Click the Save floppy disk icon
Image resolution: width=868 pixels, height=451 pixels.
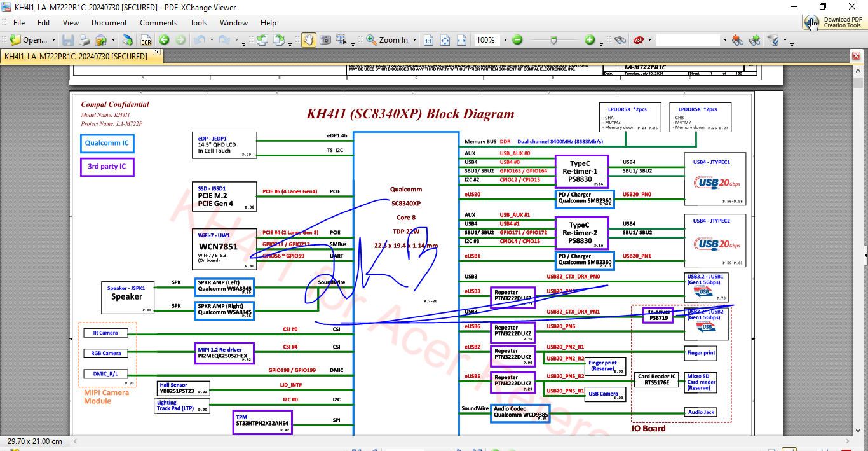[x=68, y=39]
